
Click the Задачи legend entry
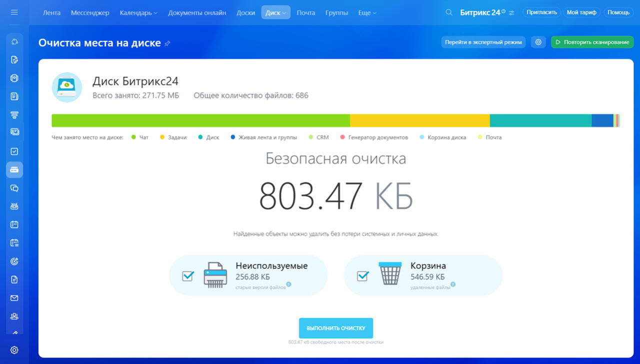click(x=173, y=137)
